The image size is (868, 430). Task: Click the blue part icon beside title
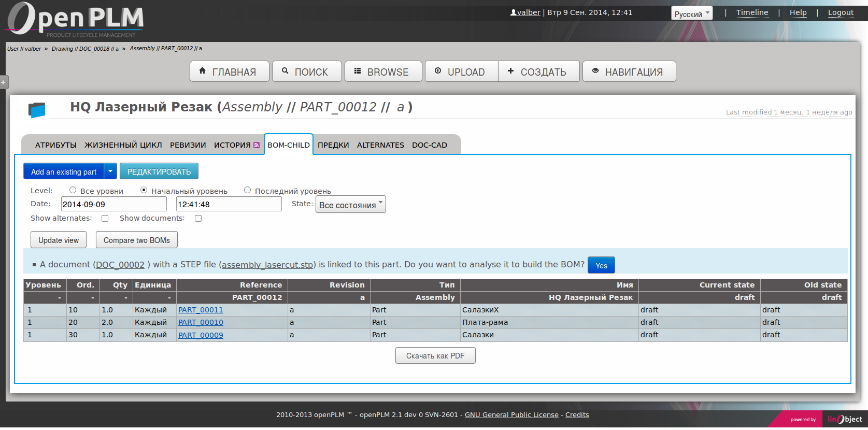(37, 110)
